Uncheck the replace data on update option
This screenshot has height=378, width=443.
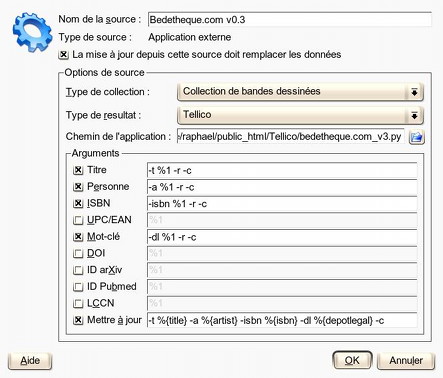[x=63, y=55]
